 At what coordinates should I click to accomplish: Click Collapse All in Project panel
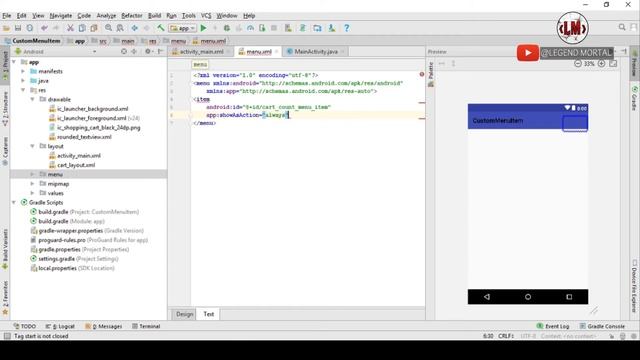point(134,51)
